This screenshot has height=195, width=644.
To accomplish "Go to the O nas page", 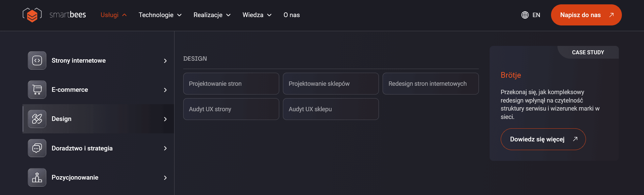I will click(292, 15).
